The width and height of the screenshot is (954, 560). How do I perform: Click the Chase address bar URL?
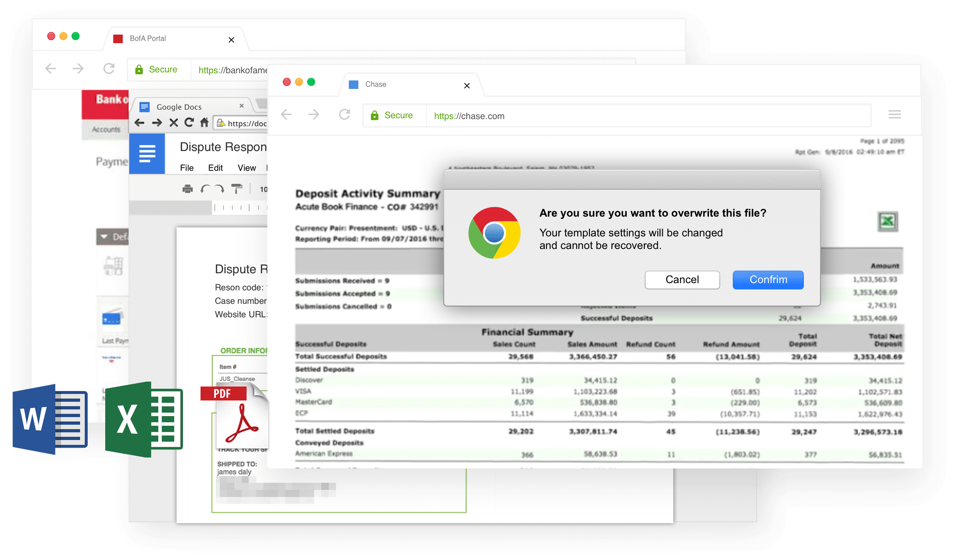[x=469, y=116]
